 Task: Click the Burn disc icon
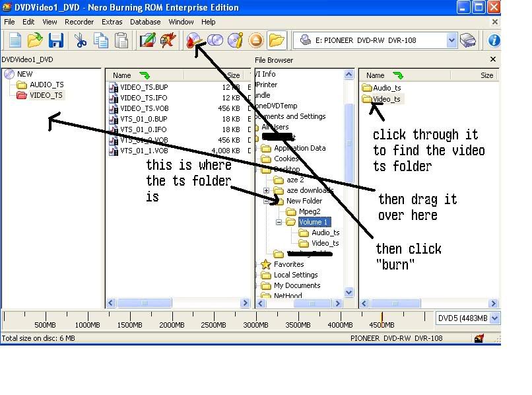[195, 40]
